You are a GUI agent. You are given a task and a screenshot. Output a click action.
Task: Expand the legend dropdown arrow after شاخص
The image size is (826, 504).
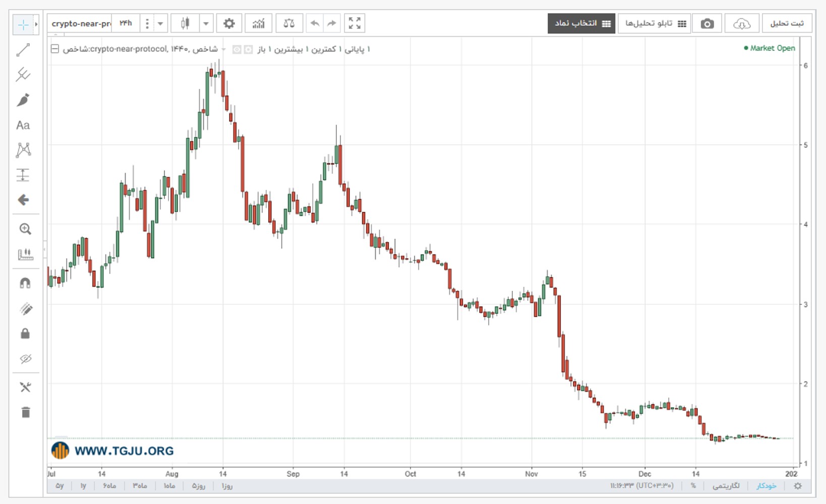click(x=224, y=49)
